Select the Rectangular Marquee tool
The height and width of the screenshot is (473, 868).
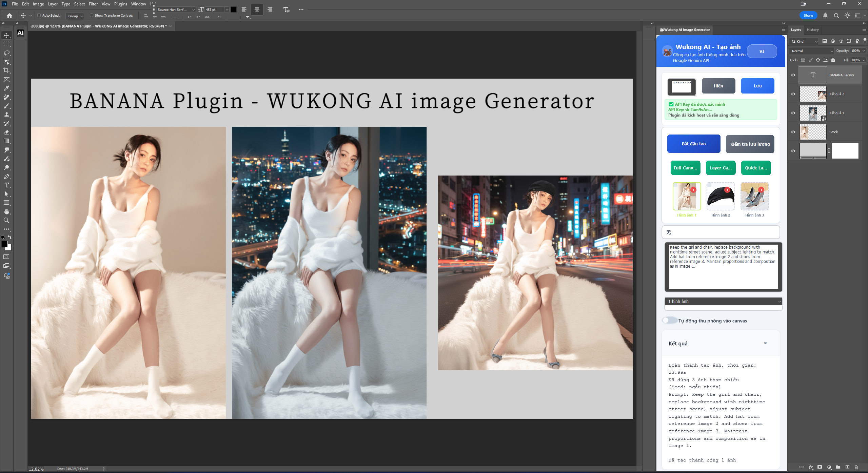tap(6, 44)
